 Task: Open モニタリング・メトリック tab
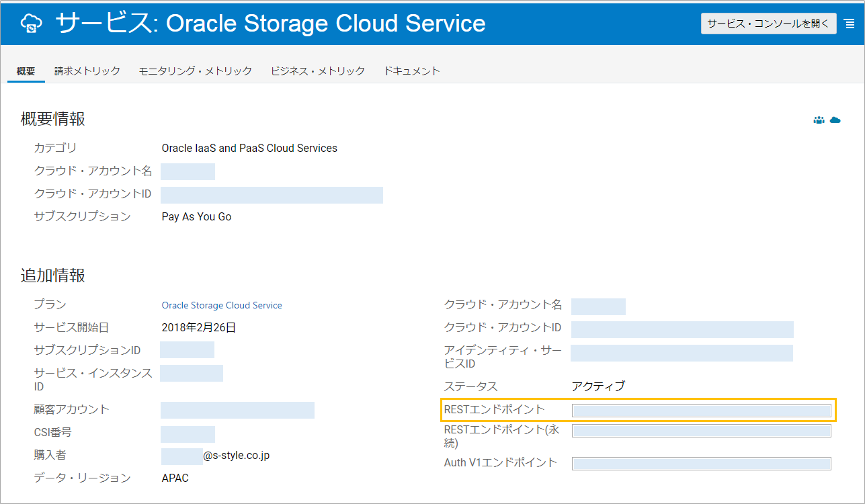click(x=196, y=71)
